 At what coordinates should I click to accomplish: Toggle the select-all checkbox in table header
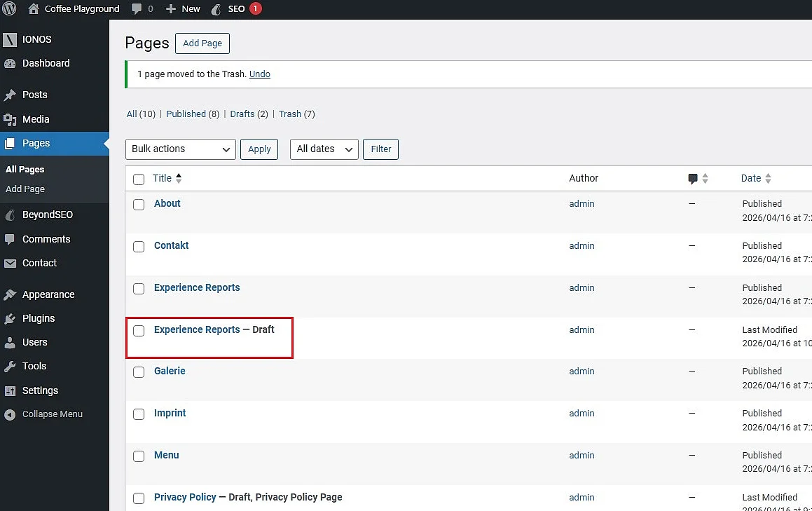139,179
